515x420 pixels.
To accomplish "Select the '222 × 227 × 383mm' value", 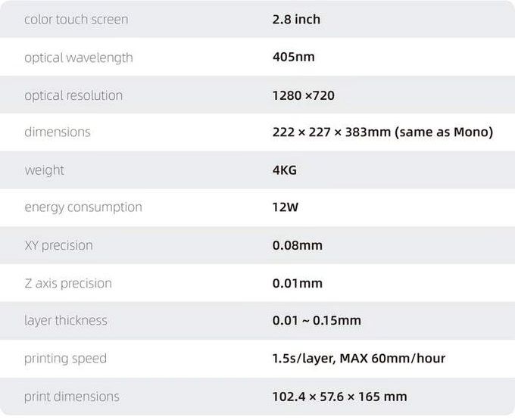I will 332,132.
